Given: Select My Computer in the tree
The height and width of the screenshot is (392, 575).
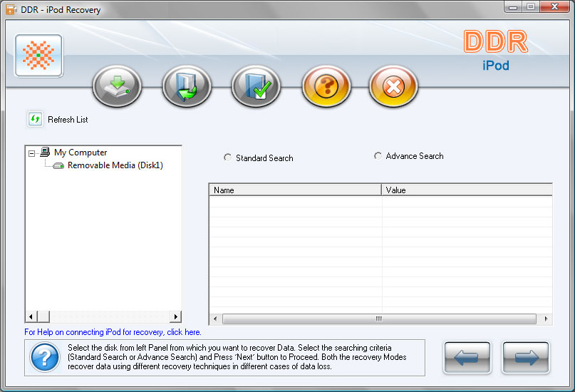Looking at the screenshot, I should click(x=81, y=153).
